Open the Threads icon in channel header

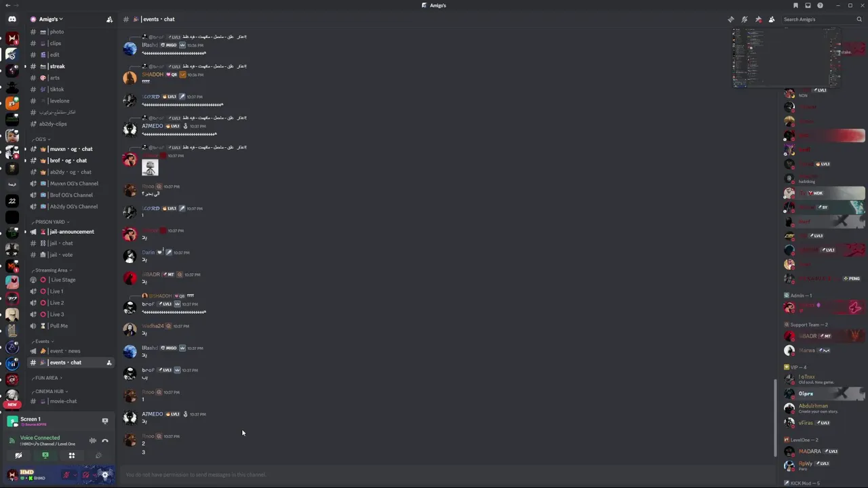730,19
